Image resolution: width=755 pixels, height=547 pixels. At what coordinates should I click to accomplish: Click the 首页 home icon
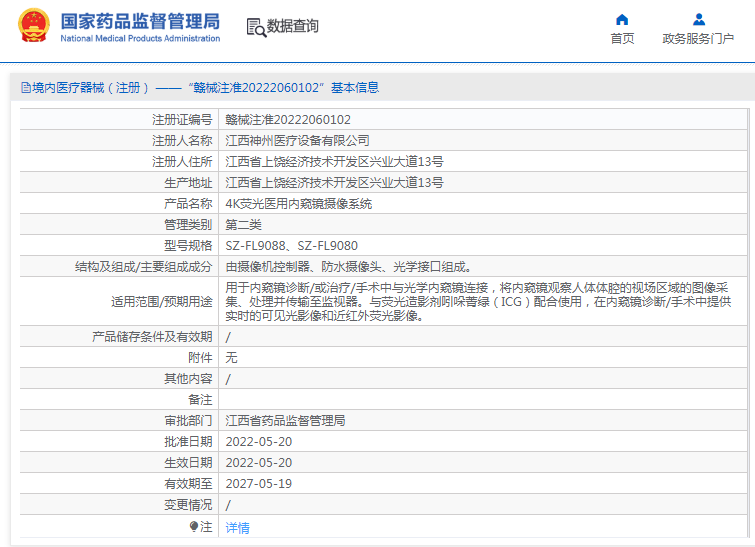click(x=622, y=20)
